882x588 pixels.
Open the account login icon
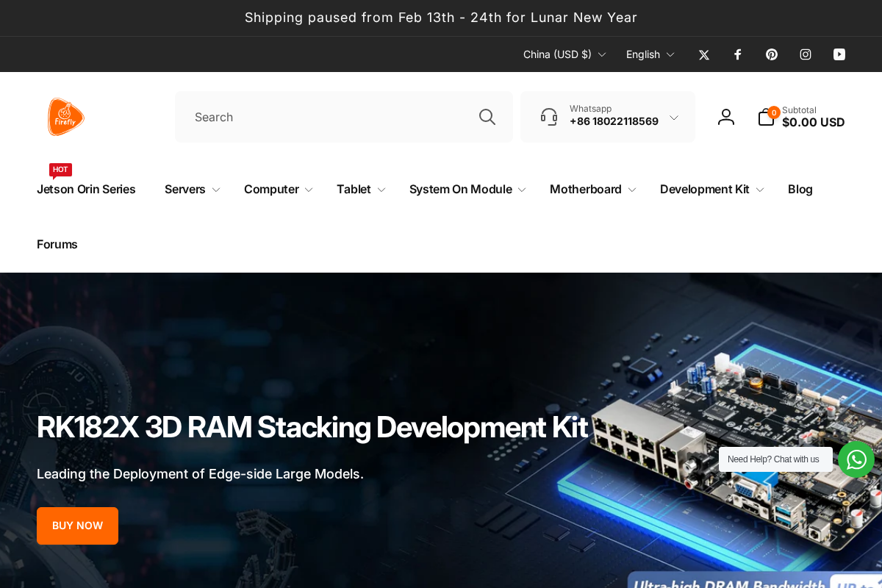(x=726, y=116)
